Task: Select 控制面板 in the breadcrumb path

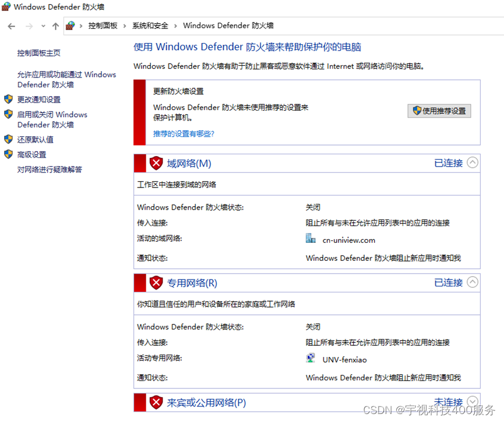Action: coord(103,26)
